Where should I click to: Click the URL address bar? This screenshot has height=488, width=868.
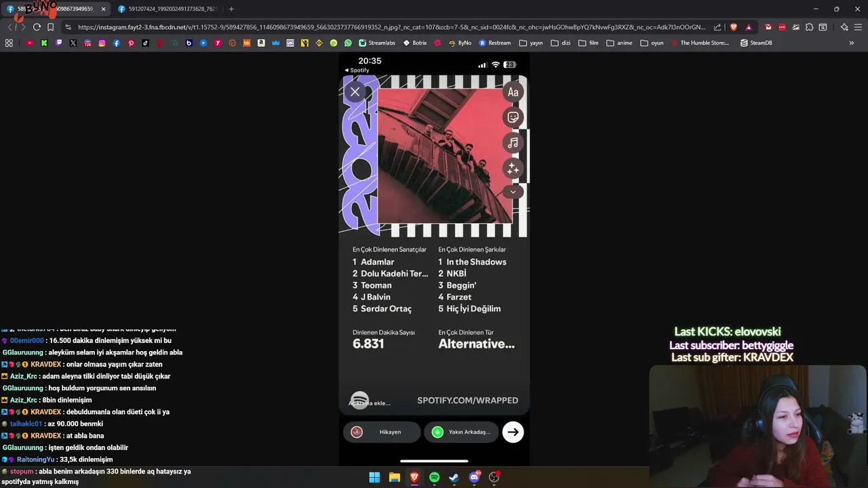(391, 27)
